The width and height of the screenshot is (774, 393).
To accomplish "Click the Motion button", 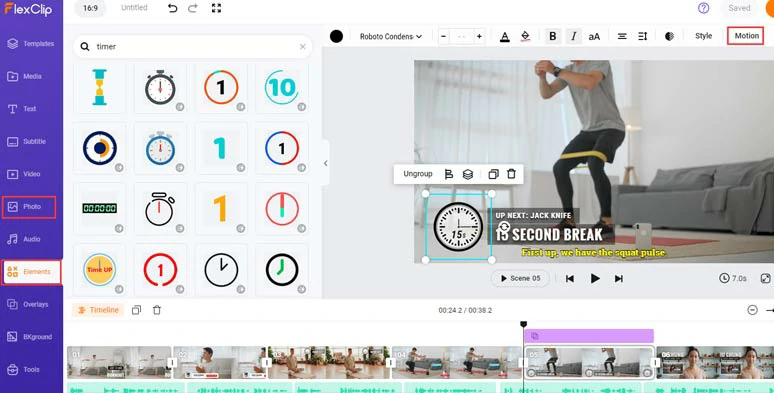I will [x=746, y=36].
